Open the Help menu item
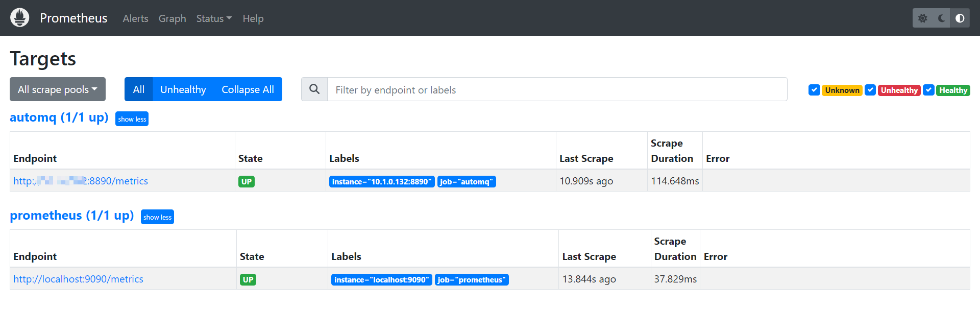 tap(253, 18)
